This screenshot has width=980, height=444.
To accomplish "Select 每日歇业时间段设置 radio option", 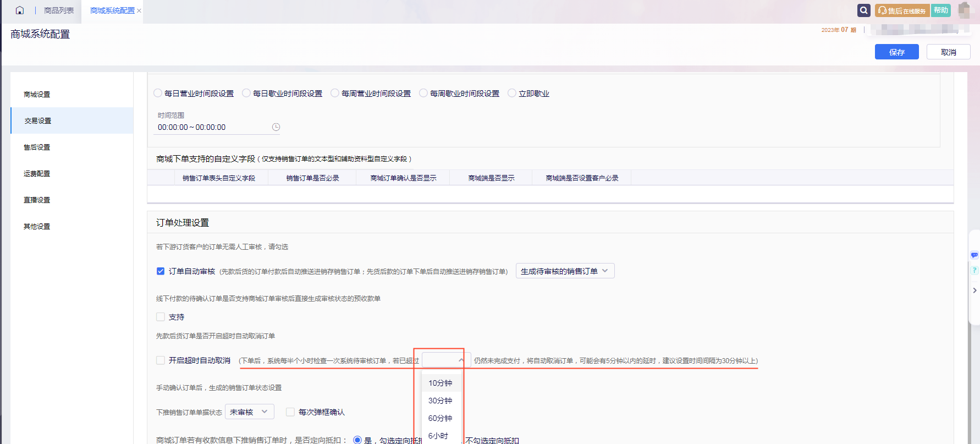I will (x=246, y=93).
